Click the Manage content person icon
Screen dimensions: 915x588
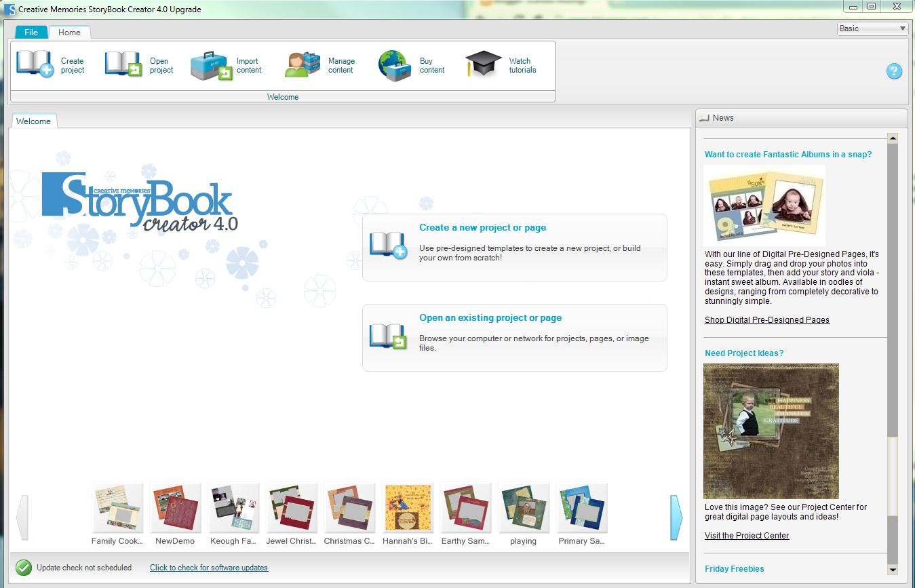[303, 65]
